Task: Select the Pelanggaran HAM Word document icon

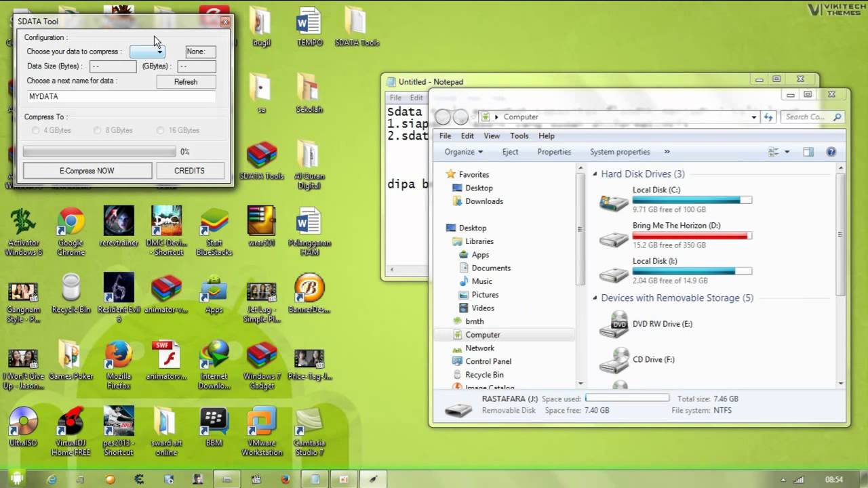Action: coord(309,231)
